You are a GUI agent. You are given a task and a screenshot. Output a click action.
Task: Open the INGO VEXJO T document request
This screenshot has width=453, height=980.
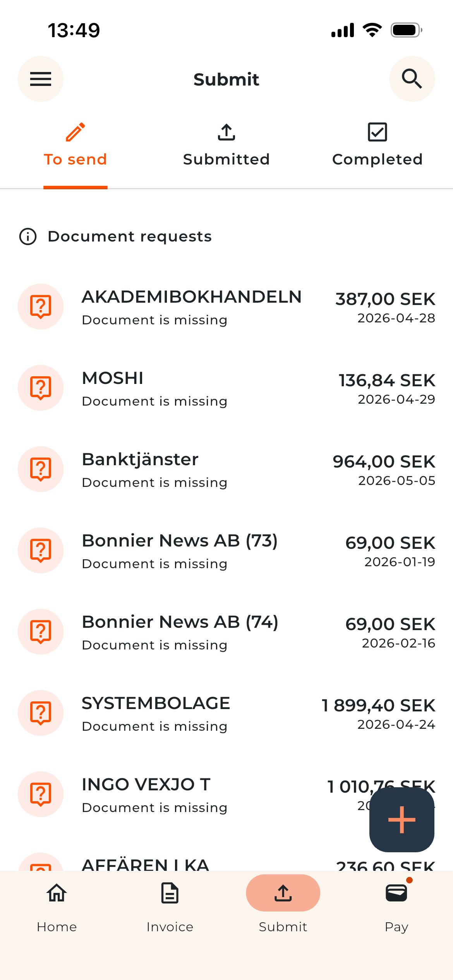(226, 794)
